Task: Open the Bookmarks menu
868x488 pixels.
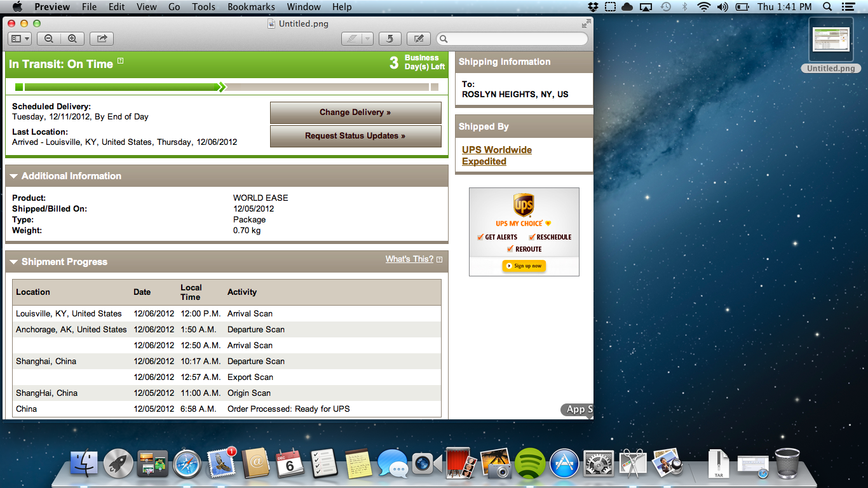Action: click(252, 7)
